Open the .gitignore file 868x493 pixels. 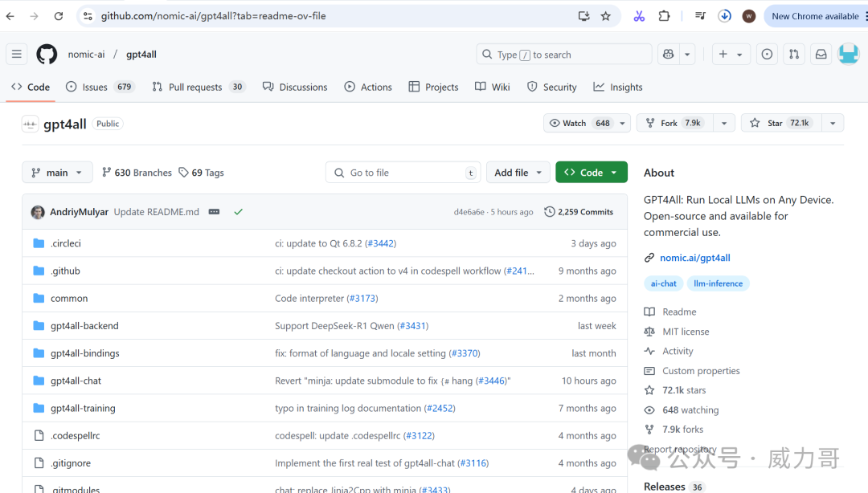coord(70,463)
